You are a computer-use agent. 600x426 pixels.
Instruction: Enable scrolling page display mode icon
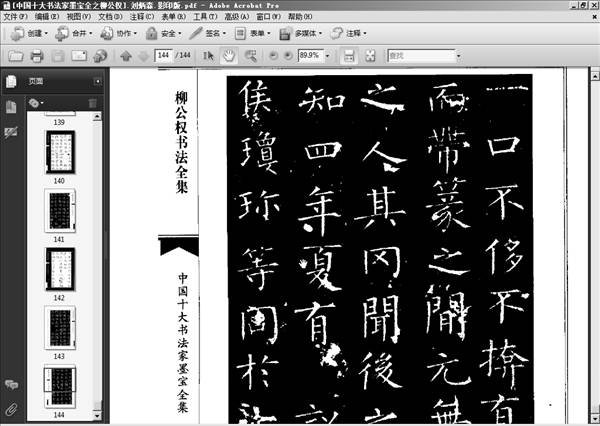349,56
